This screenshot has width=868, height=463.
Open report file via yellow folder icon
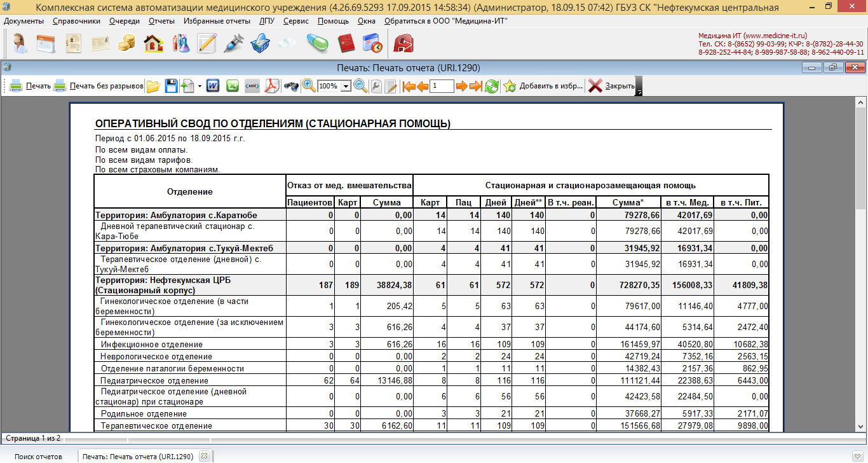coord(153,86)
